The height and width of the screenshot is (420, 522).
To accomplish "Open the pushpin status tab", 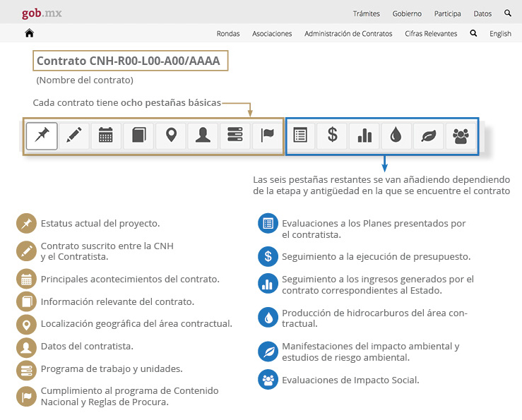I will (x=42, y=136).
